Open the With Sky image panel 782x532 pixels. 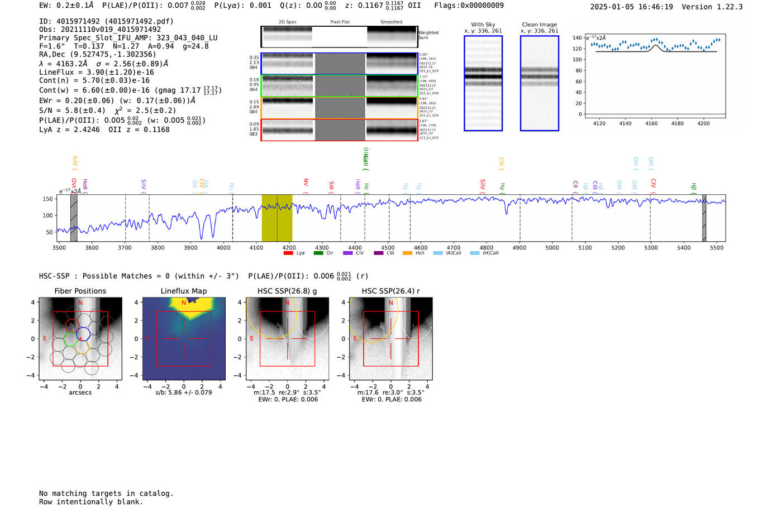tap(483, 83)
